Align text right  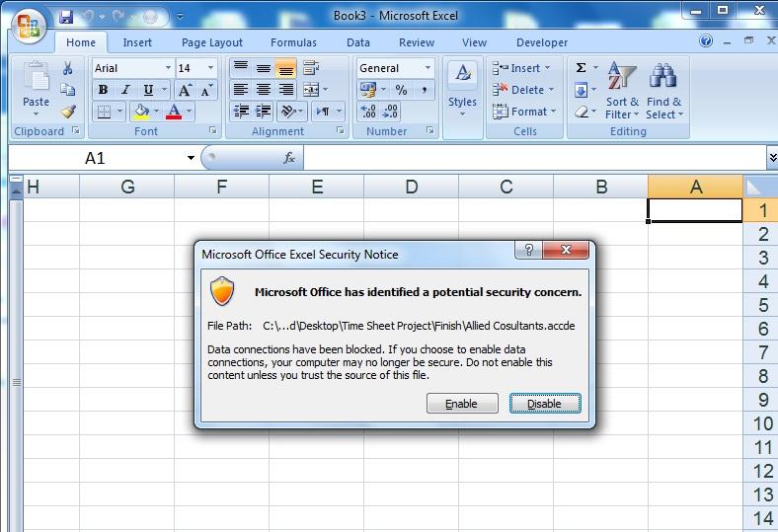click(285, 90)
